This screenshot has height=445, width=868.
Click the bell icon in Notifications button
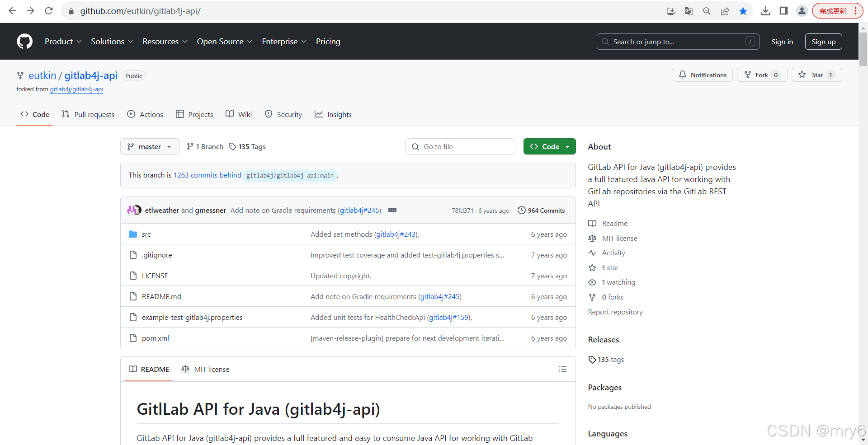[x=683, y=75]
